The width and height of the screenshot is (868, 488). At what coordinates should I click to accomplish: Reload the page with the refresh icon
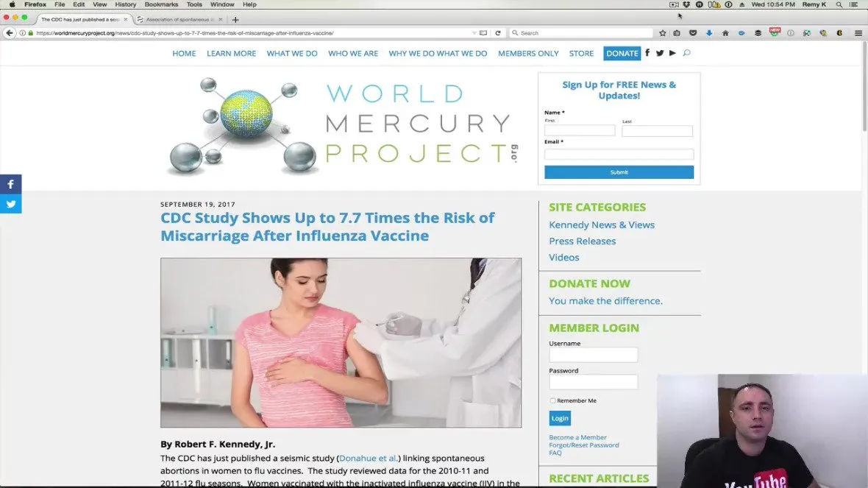pos(498,33)
